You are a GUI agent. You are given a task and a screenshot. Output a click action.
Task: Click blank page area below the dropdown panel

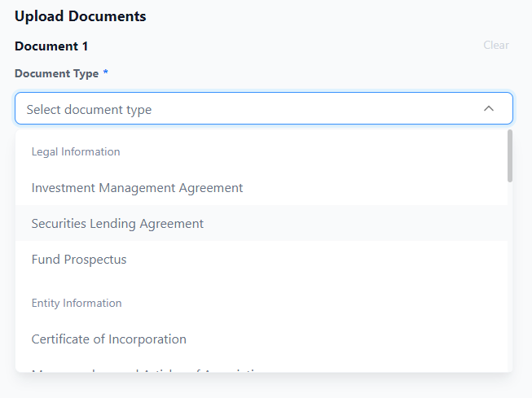pyautogui.click(x=261, y=387)
